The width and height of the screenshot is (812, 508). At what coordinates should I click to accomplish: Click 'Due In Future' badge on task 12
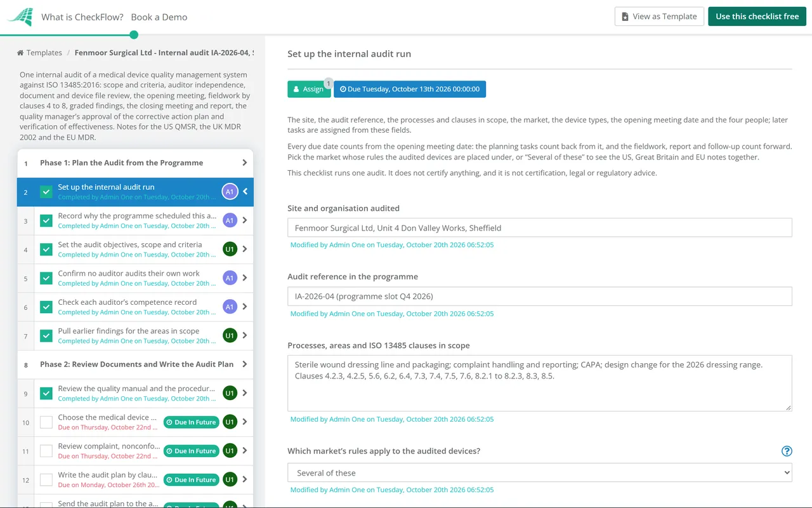point(191,480)
